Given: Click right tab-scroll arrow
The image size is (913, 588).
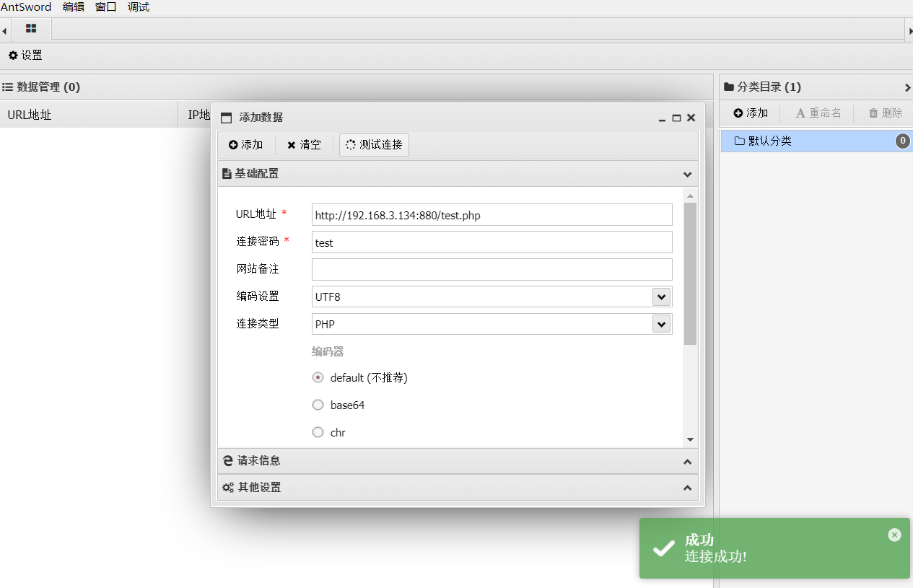Looking at the screenshot, I should point(909,30).
